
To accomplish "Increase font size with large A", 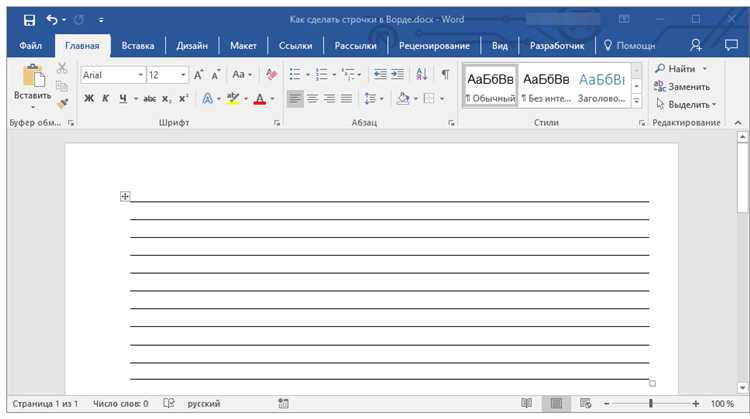I will click(199, 75).
